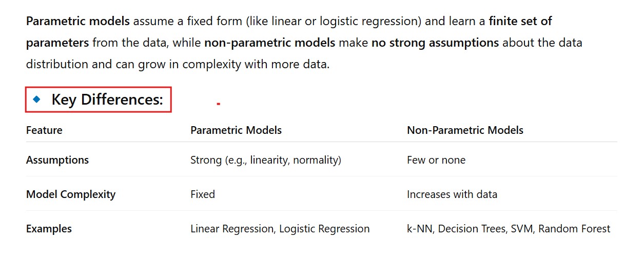This screenshot has height=258, width=644.
Task: Select the Parametric Models column header
Action: (x=236, y=130)
